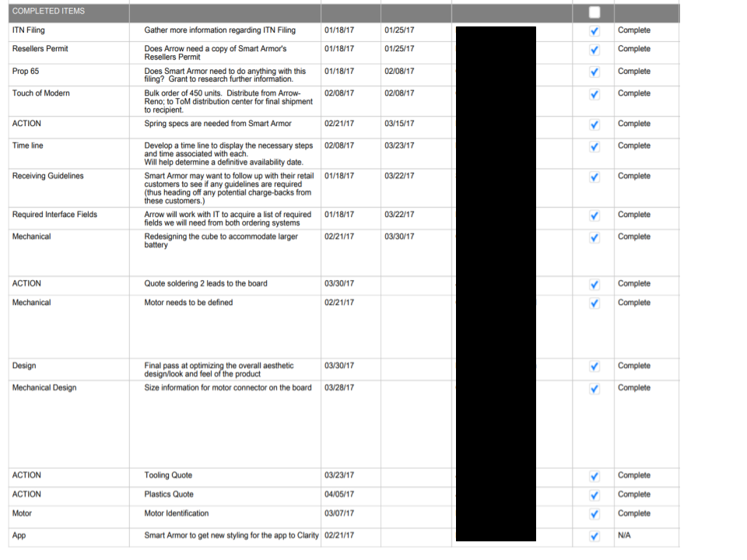
Task: Tick the header checkbox in Completed Items row
Action: pyautogui.click(x=594, y=13)
